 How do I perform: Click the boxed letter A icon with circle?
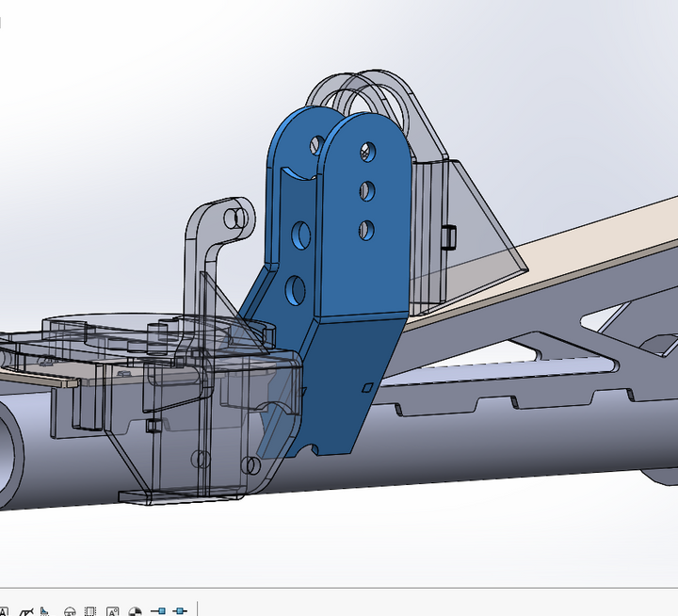[113, 611]
